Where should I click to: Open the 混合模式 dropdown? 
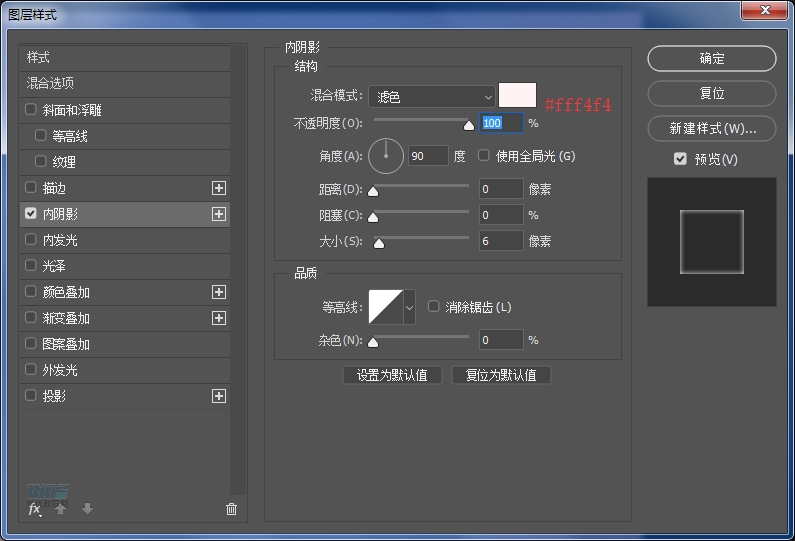point(432,97)
